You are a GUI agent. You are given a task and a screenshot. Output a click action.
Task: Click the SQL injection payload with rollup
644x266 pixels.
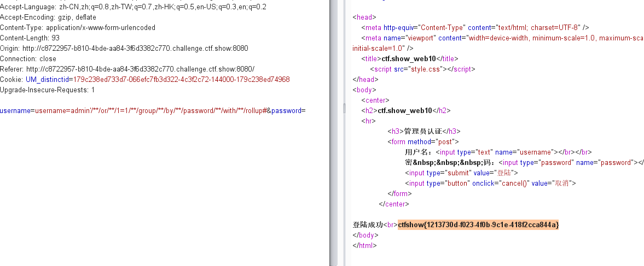coord(151,111)
